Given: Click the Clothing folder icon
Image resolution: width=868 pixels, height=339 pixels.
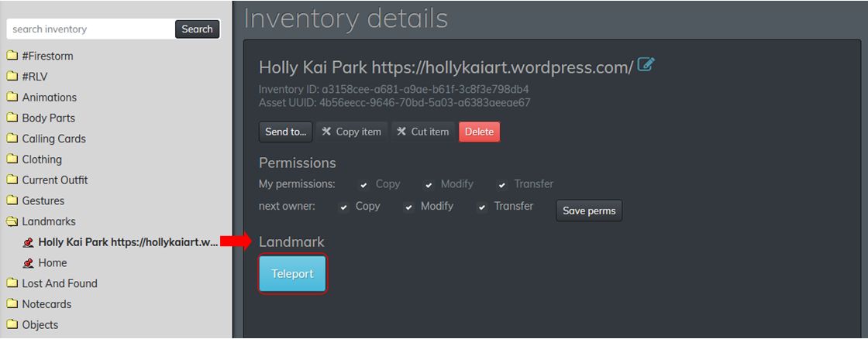Looking at the screenshot, I should point(12,159).
